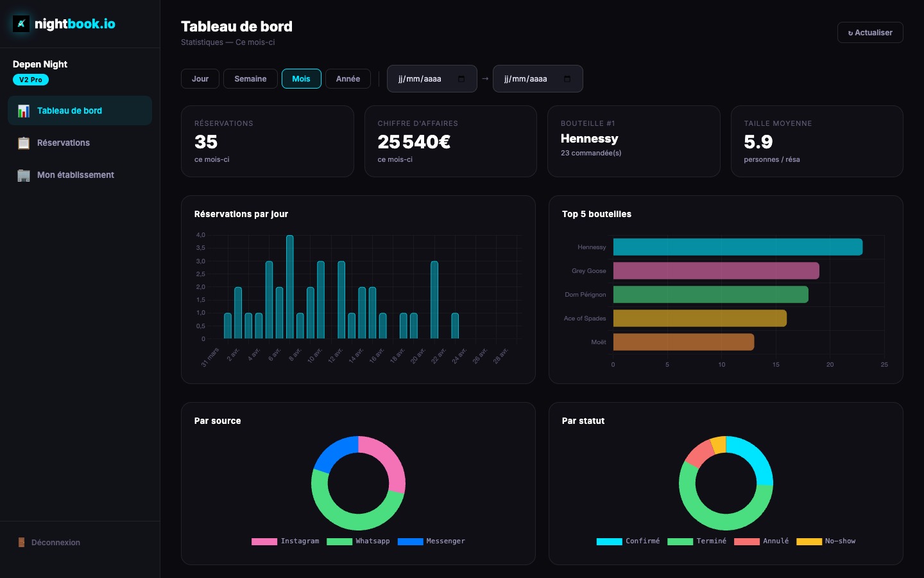Open the calendar picker in the first date field
The height and width of the screenshot is (578, 924).
tap(461, 79)
